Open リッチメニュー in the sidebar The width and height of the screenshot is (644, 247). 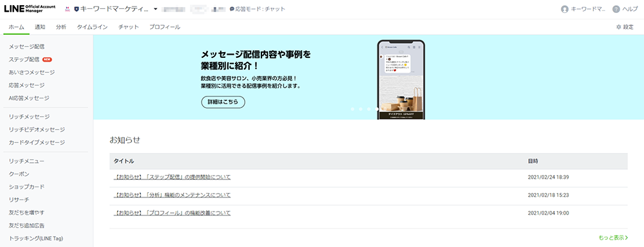point(26,161)
